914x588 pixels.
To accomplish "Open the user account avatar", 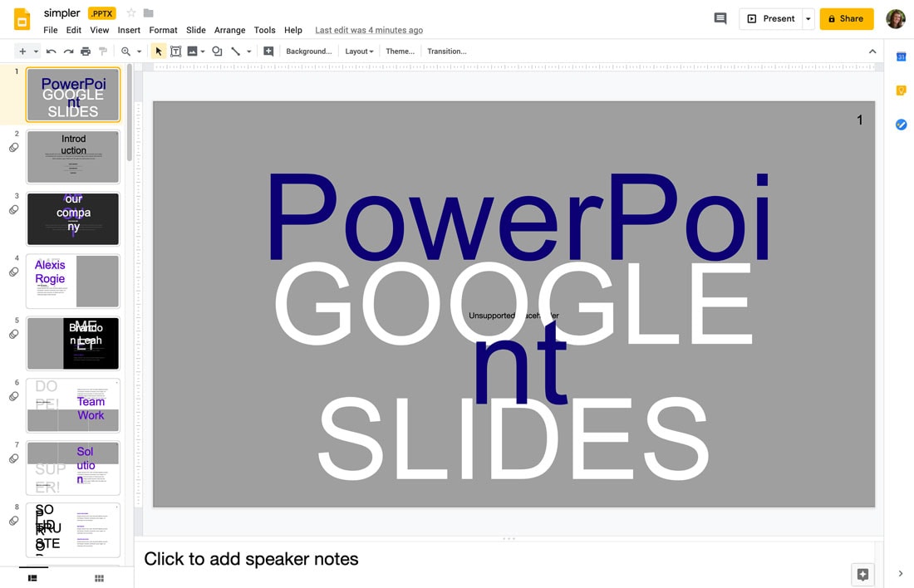I will [896, 18].
